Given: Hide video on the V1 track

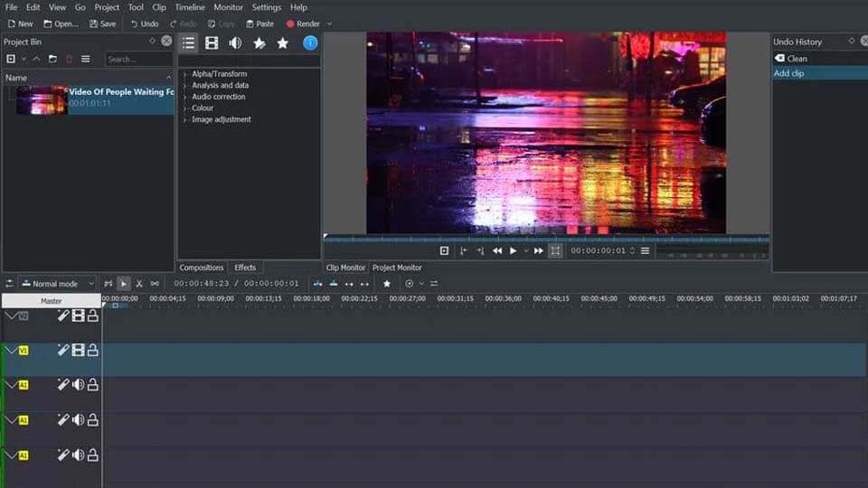Looking at the screenshot, I should [78, 350].
